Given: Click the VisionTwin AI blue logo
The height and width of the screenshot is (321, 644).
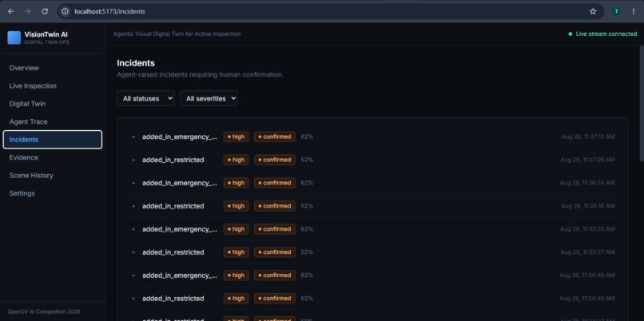Looking at the screenshot, I should (x=14, y=38).
